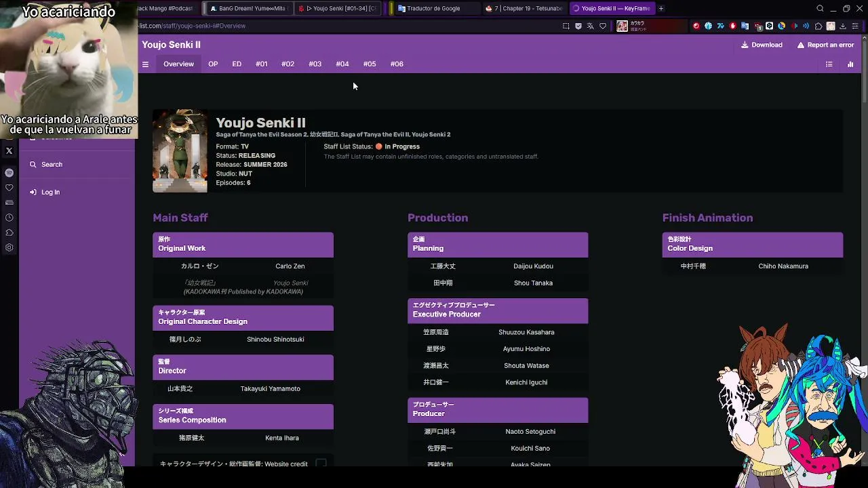
Task: Click the page address bar URL
Action: pyautogui.click(x=192, y=26)
